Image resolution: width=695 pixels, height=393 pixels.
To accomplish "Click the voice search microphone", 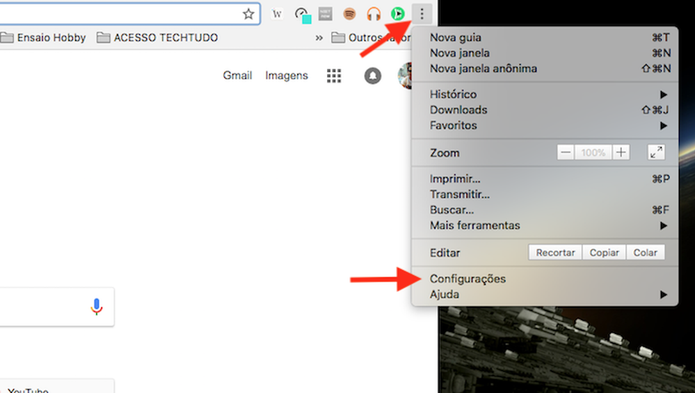I will (x=97, y=307).
